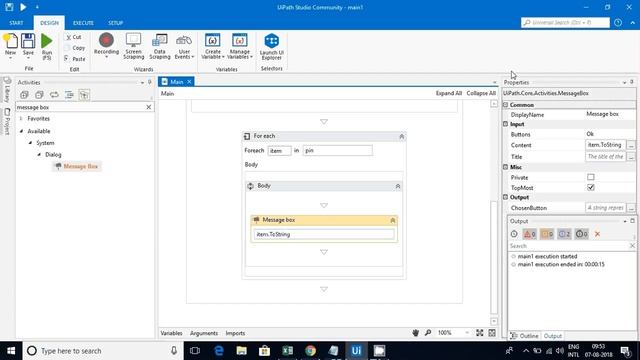The width and height of the screenshot is (640, 360).
Task: Start the Recording wizard
Action: (x=106, y=46)
